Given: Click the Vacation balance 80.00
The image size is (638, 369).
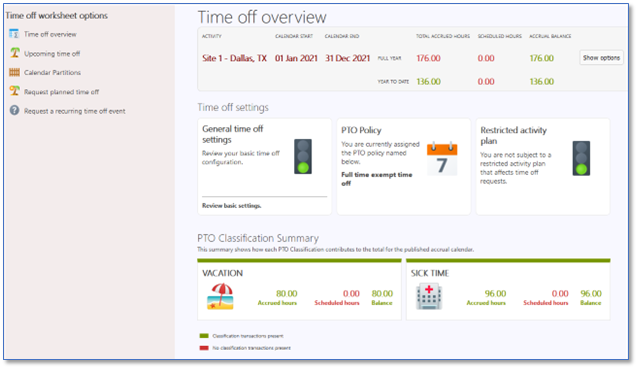Looking at the screenshot, I should pyautogui.click(x=382, y=293).
